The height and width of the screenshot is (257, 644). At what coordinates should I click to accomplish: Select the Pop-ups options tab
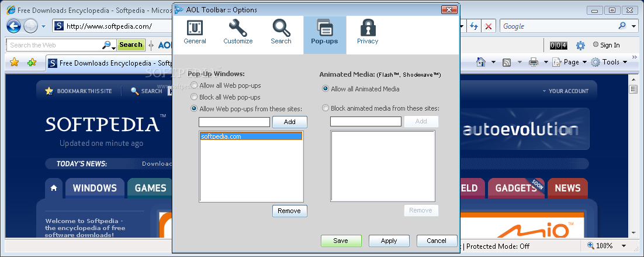[x=324, y=35]
